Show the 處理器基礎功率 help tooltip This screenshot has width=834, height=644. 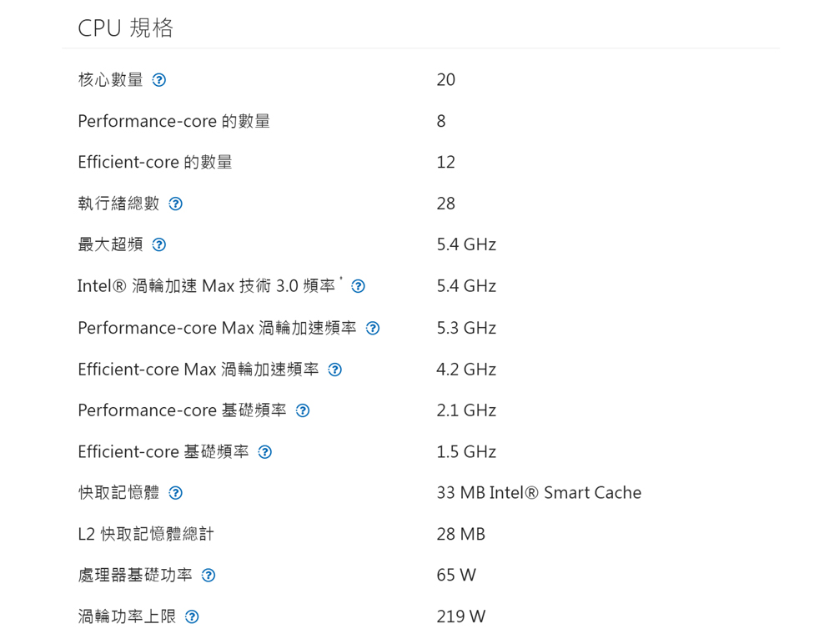tap(208, 576)
